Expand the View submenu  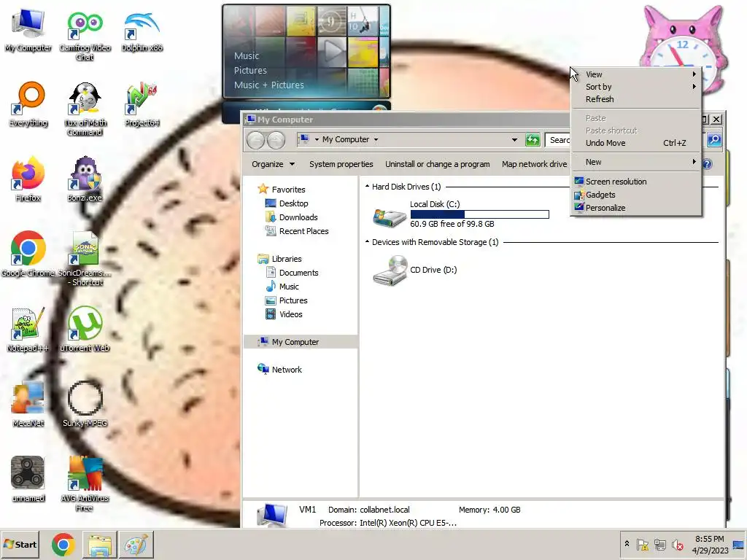pos(636,74)
